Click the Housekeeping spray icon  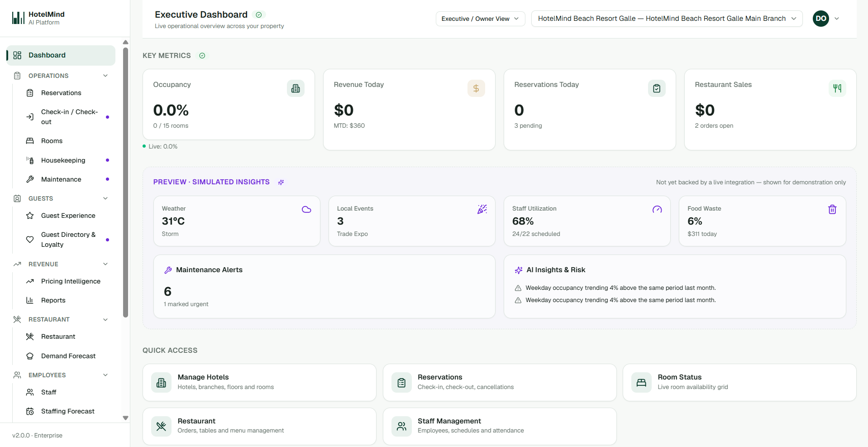(x=30, y=160)
